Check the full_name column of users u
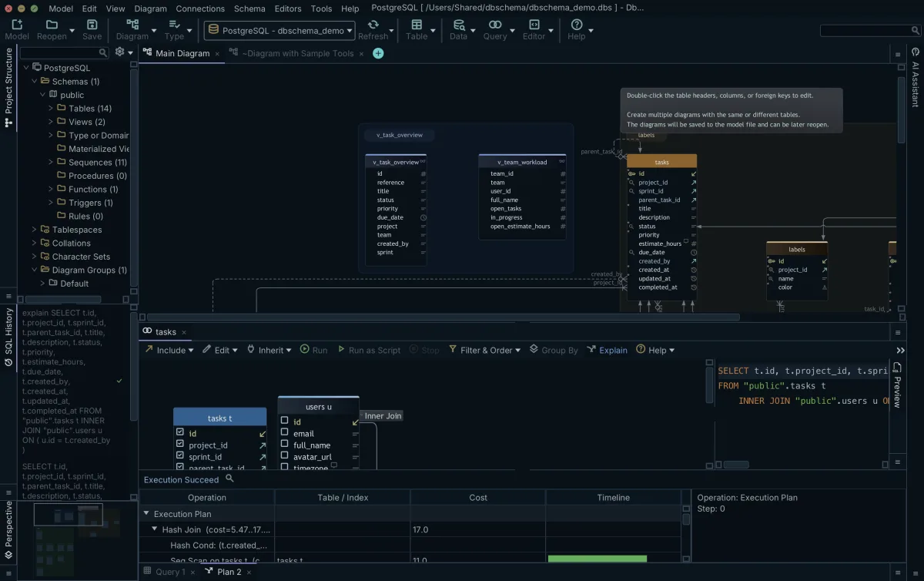 click(284, 444)
